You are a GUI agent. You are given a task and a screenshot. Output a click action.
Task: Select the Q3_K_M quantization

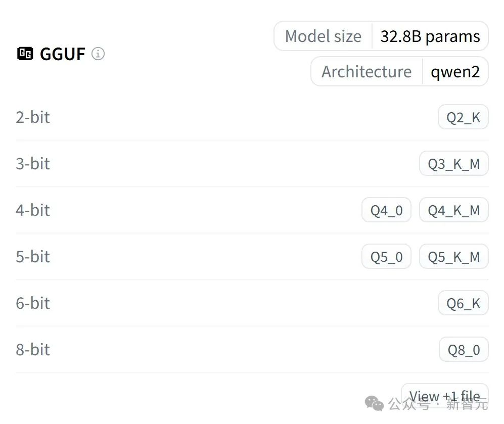(454, 164)
